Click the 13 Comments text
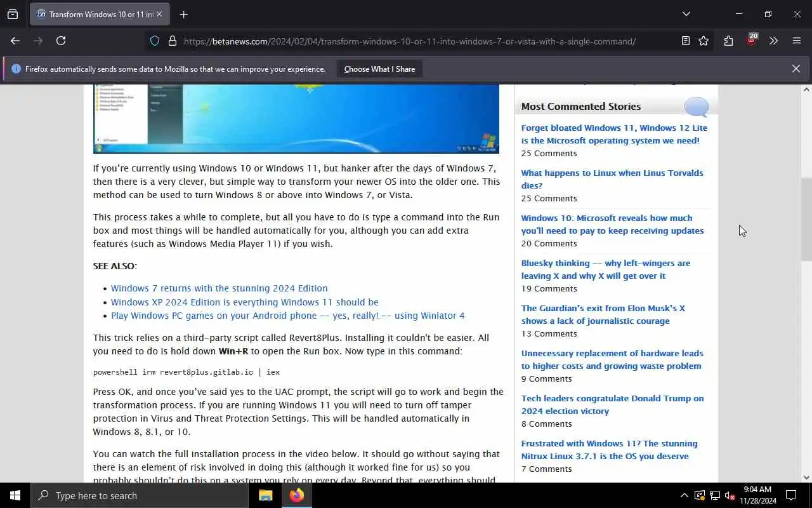 (x=549, y=333)
